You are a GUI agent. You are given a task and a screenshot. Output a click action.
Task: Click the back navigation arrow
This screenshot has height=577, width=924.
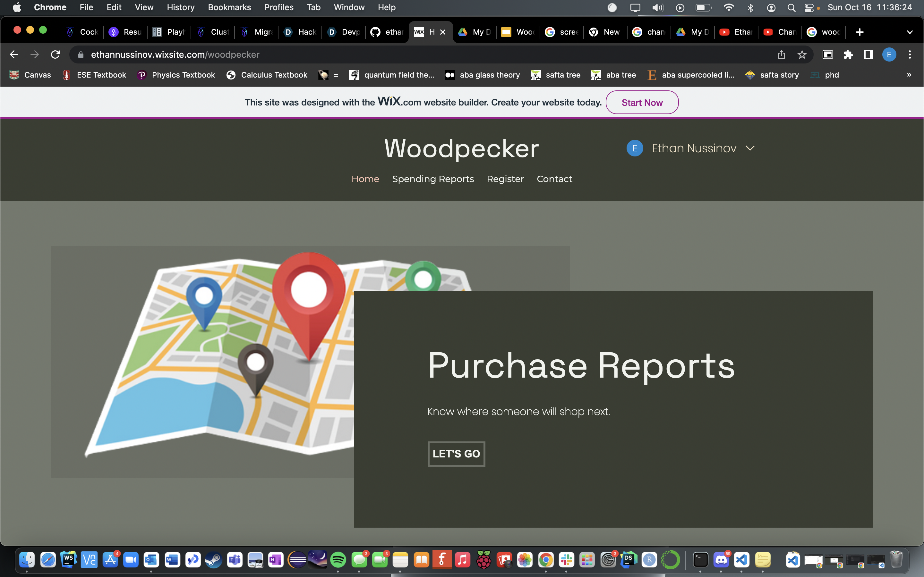[14, 54]
